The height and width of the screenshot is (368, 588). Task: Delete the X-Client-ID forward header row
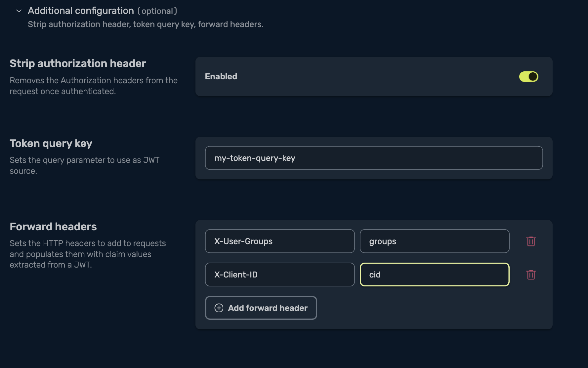[531, 275]
